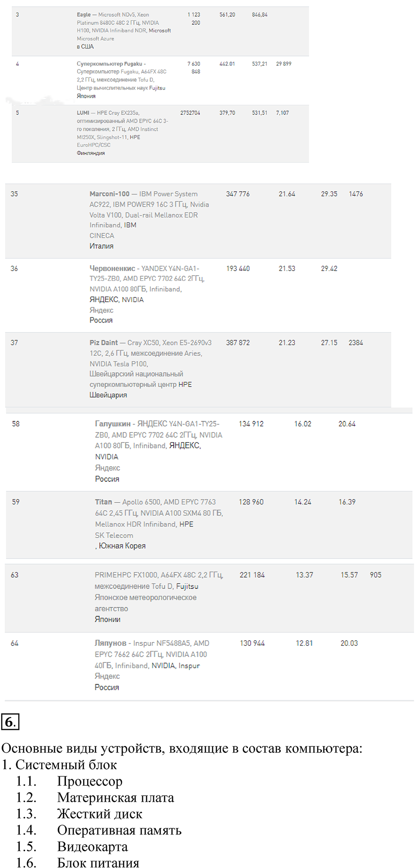Click the Материнская плата list item
The width and height of the screenshot is (416, 868).
(115, 797)
